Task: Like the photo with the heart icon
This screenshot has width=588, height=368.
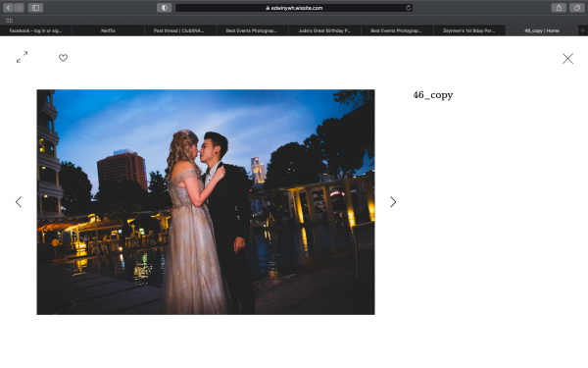Action: (63, 58)
